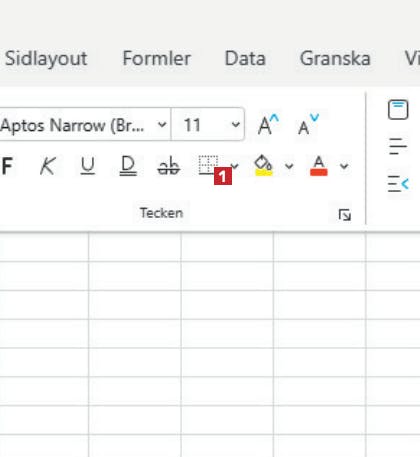Image resolution: width=420 pixels, height=457 pixels.
Task: Open the font color dropdown arrow
Action: point(344,166)
